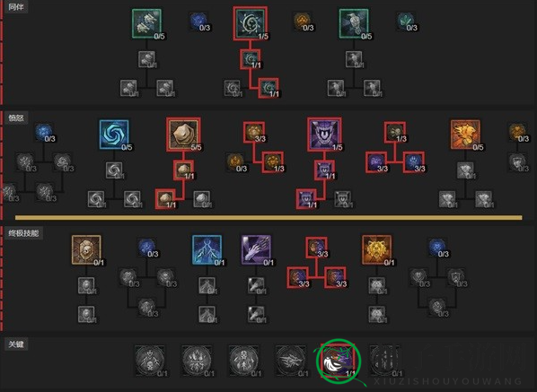
Task: Click the green-circled key passive 1/1
Action: pos(338,361)
